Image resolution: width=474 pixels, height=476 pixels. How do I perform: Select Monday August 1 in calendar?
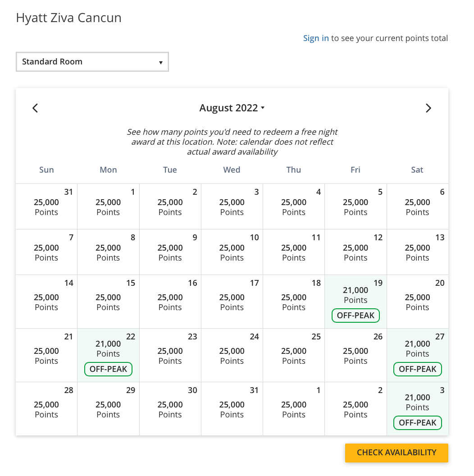tap(108, 206)
